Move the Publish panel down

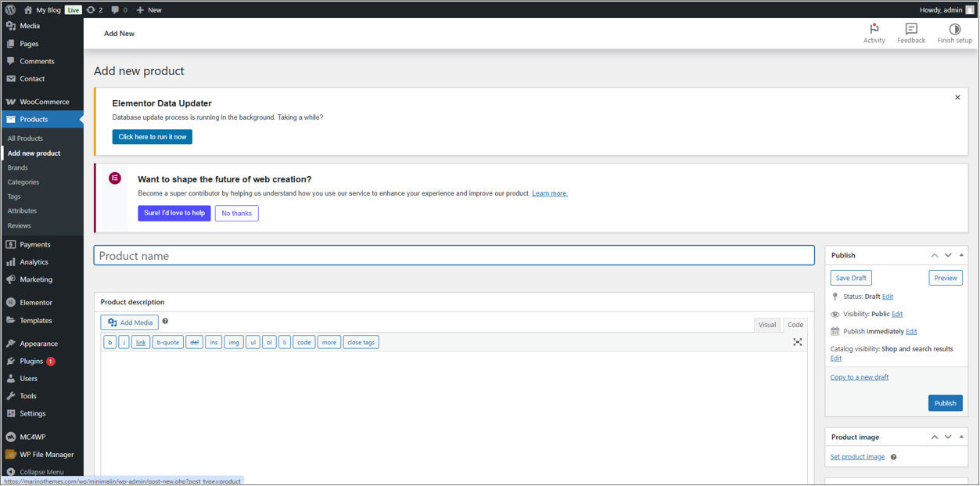pyautogui.click(x=948, y=255)
